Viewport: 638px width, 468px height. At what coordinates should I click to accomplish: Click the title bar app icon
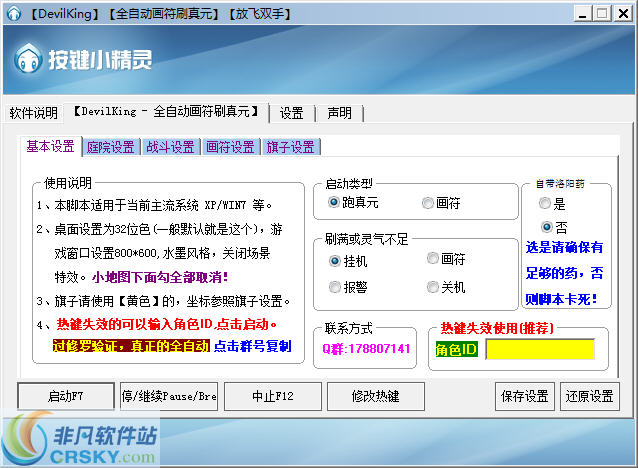pyautogui.click(x=14, y=13)
